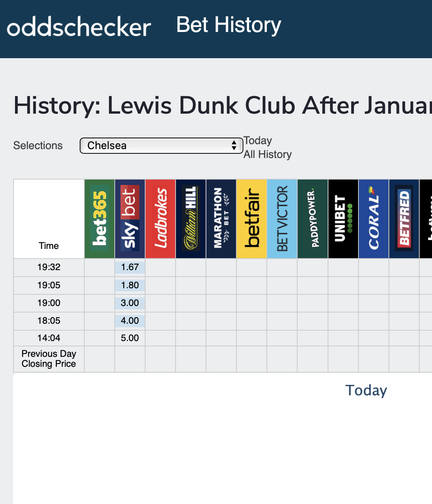This screenshot has width=432, height=504.
Task: Click the Betfred logo header
Action: pyautogui.click(x=404, y=218)
